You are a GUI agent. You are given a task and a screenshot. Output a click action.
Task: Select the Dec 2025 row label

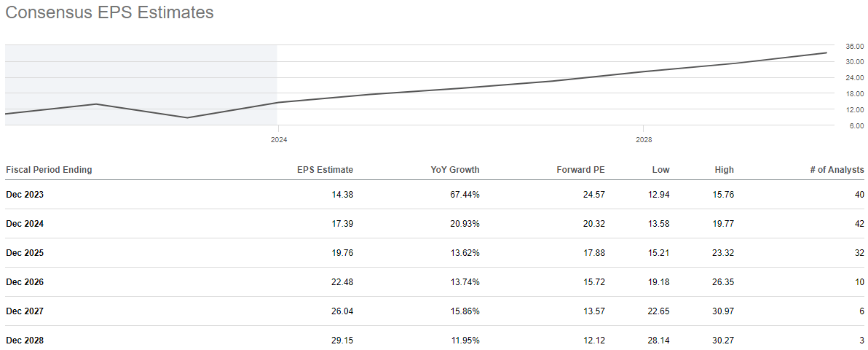(25, 253)
